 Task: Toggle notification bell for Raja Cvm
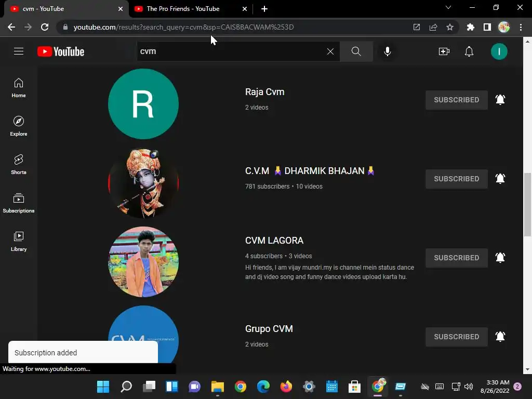point(500,99)
